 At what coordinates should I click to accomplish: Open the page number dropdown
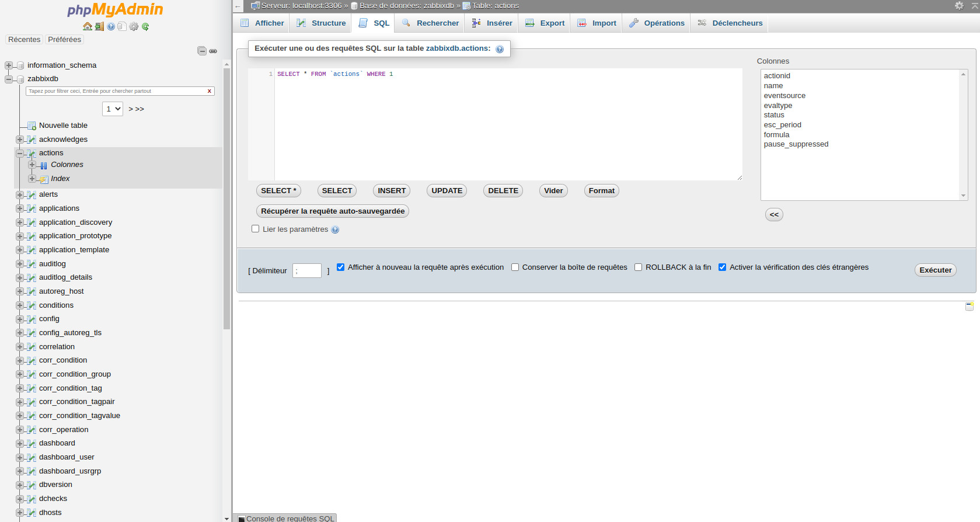pyautogui.click(x=113, y=109)
